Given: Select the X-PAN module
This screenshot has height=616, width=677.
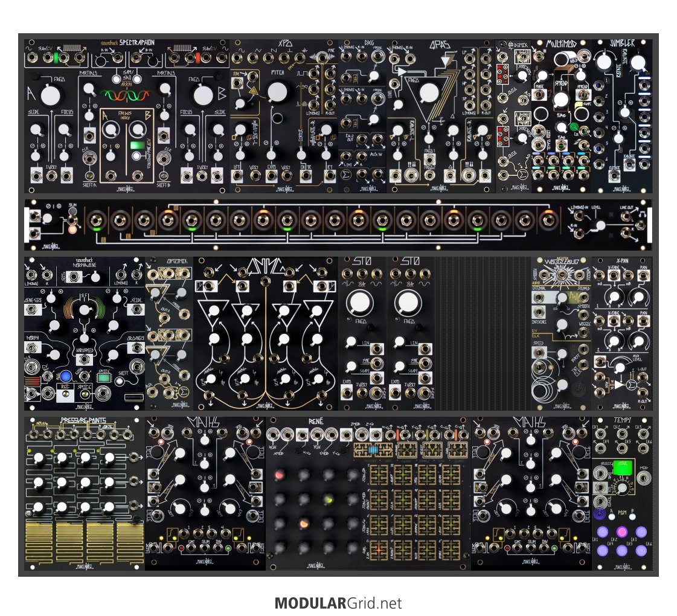Looking at the screenshot, I should [x=621, y=333].
